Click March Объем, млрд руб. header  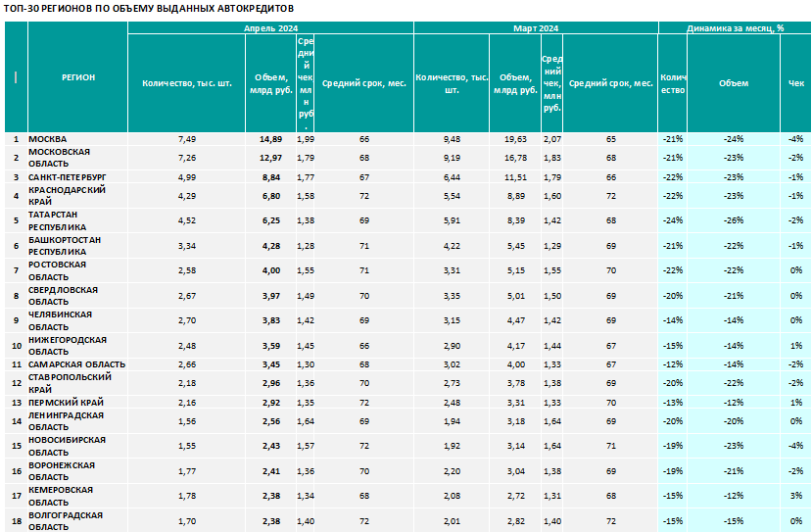point(515,83)
